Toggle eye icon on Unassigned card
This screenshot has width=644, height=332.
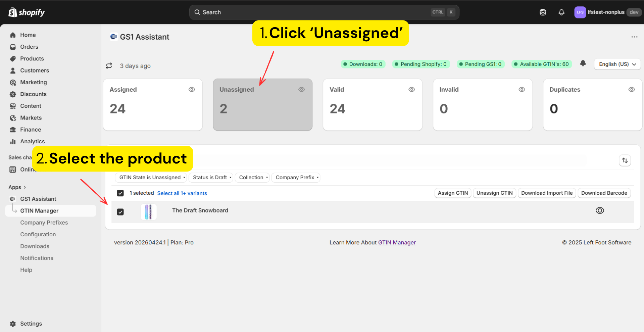pos(302,90)
